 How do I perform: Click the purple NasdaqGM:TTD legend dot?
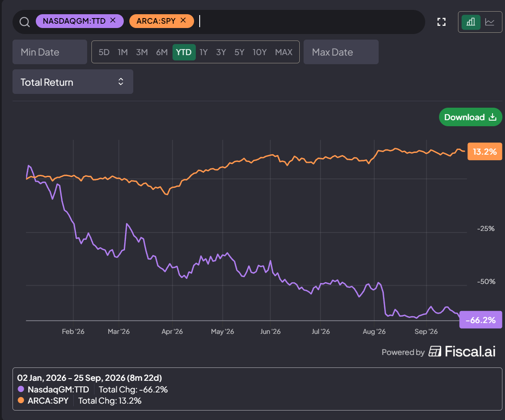coord(21,389)
